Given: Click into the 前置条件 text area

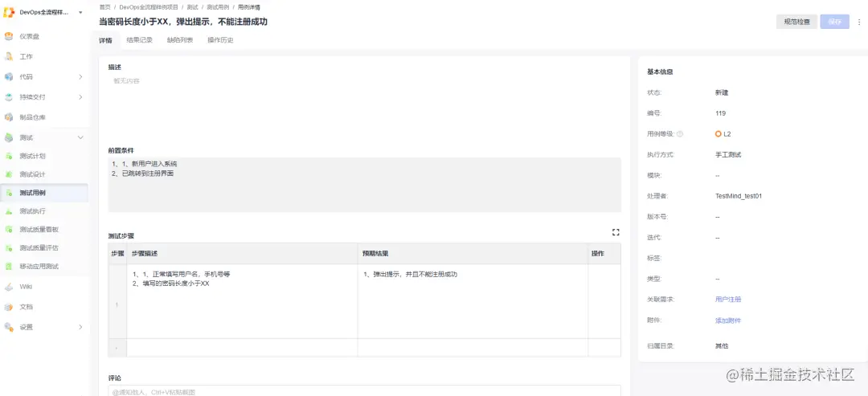Looking at the screenshot, I should [x=364, y=185].
